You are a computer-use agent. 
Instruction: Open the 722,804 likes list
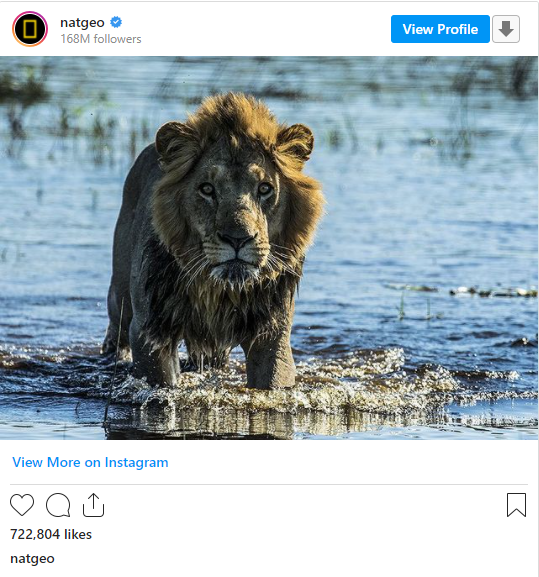tap(51, 534)
